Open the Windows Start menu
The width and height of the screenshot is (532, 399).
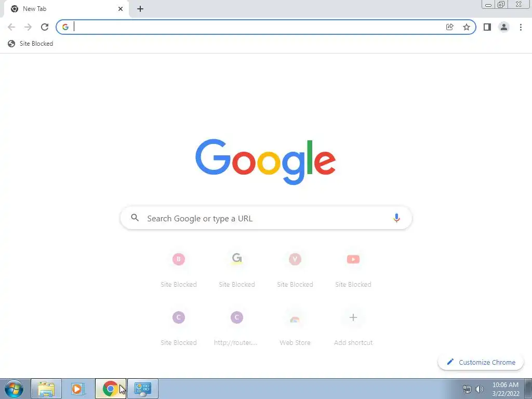pos(14,389)
